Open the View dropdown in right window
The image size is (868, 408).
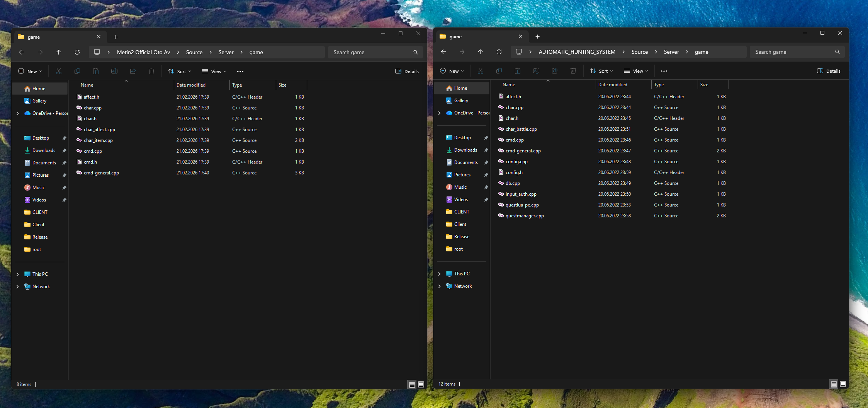(636, 71)
